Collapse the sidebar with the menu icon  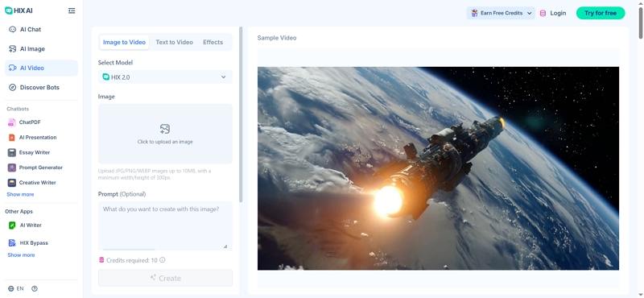pyautogui.click(x=72, y=10)
